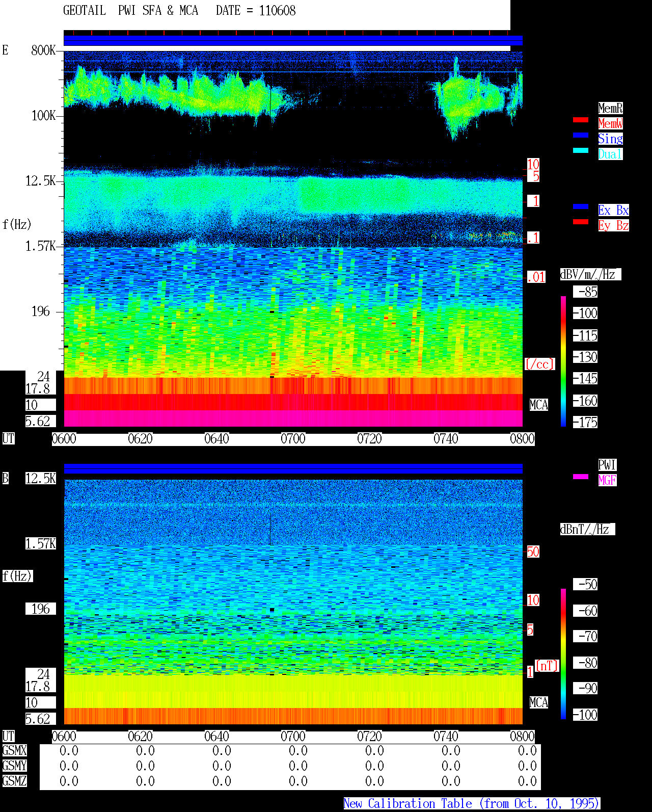Click the blue Sing legend swatch

click(581, 135)
